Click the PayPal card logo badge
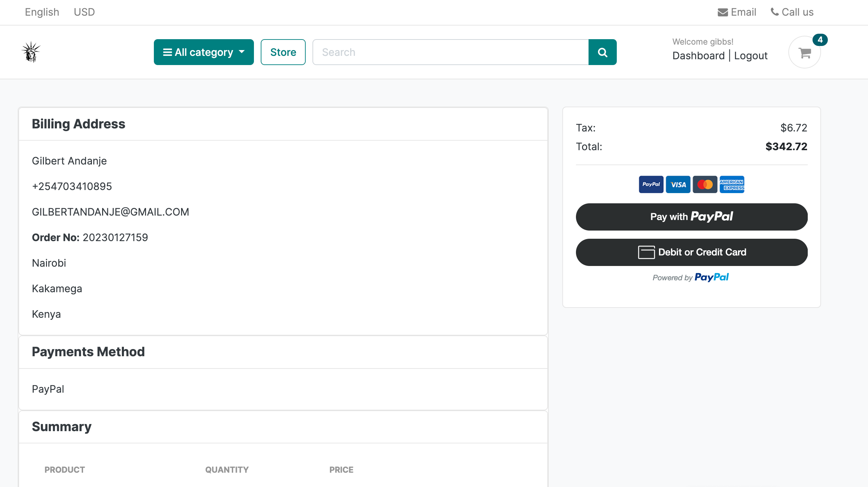 pos(651,184)
